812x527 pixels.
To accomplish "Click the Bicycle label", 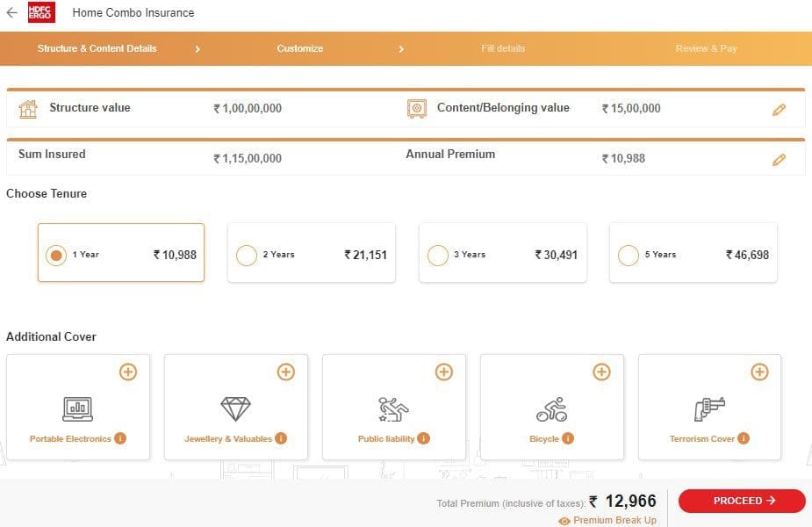I will click(544, 439).
